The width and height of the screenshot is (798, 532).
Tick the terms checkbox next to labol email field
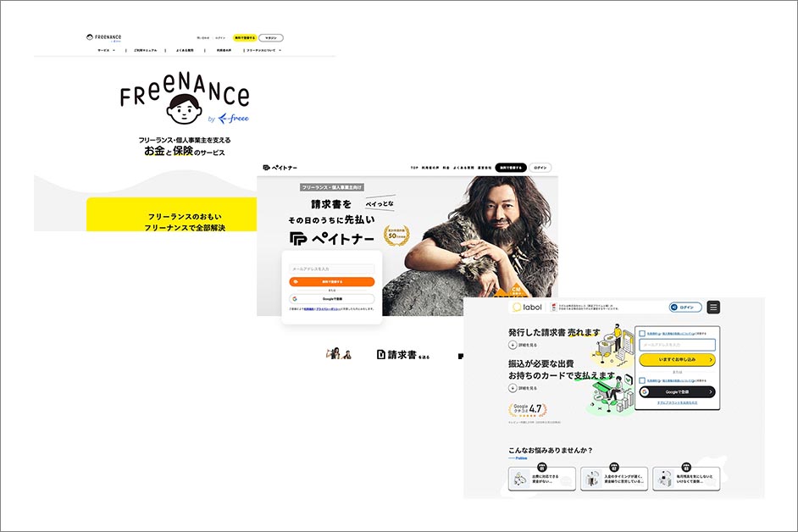641,332
